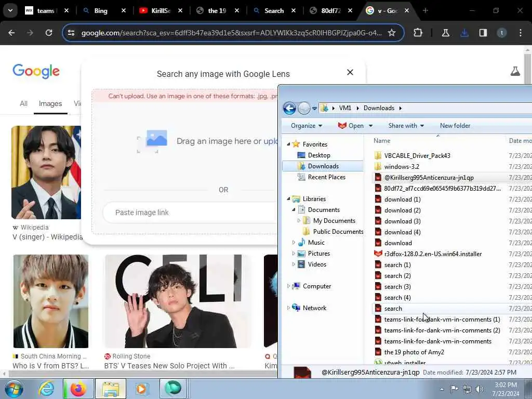This screenshot has width=532, height=399.
Task: Open the waving V thumbnail image
Action: [x=178, y=301]
